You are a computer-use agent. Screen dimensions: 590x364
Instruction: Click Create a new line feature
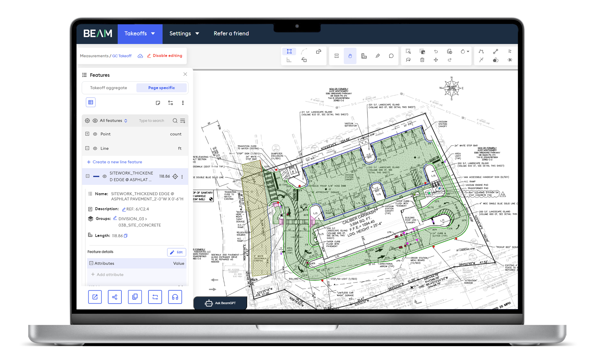click(x=114, y=162)
